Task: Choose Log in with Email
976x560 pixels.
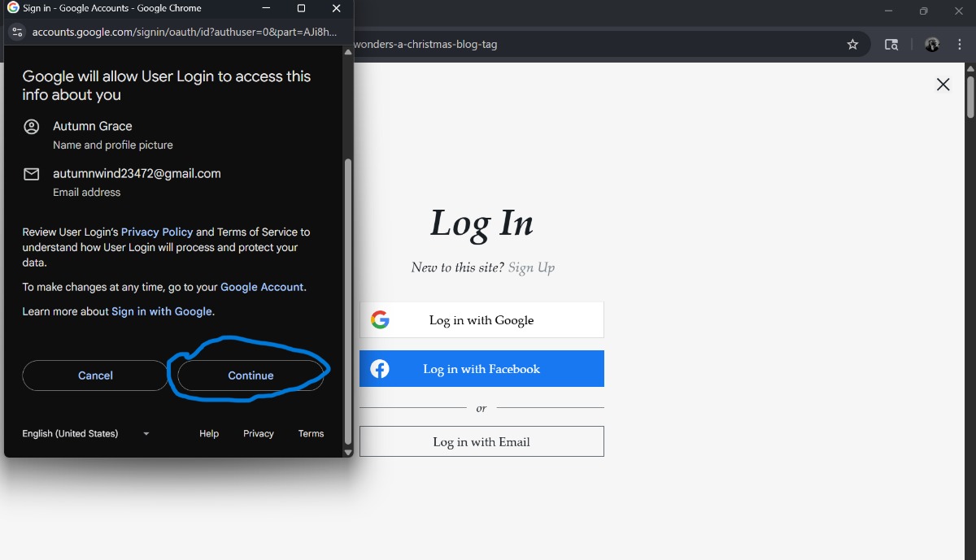Action: point(481,442)
